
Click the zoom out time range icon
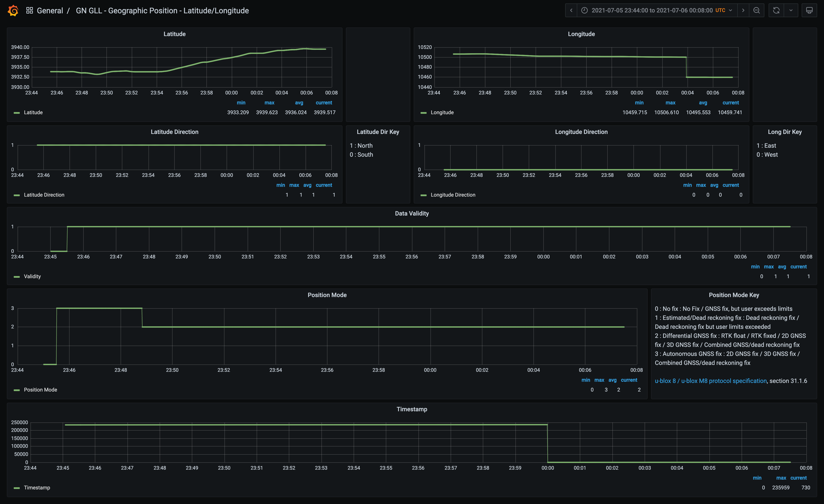[x=756, y=10]
